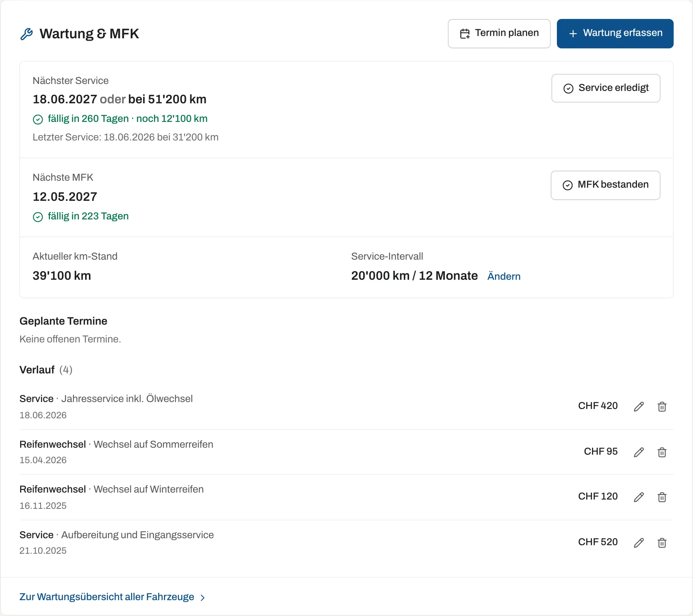Click the chevron after Wartungsübersicht link
Screen dimensions: 693x616
coord(203,598)
